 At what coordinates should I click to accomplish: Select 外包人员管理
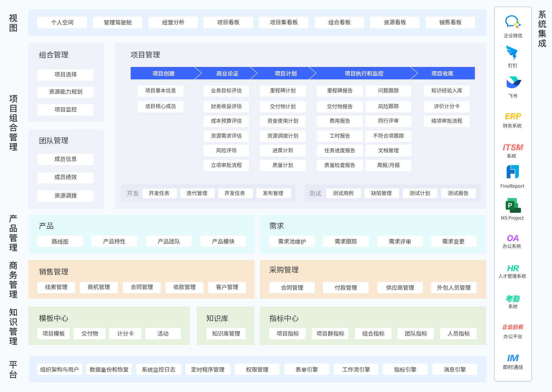453,288
